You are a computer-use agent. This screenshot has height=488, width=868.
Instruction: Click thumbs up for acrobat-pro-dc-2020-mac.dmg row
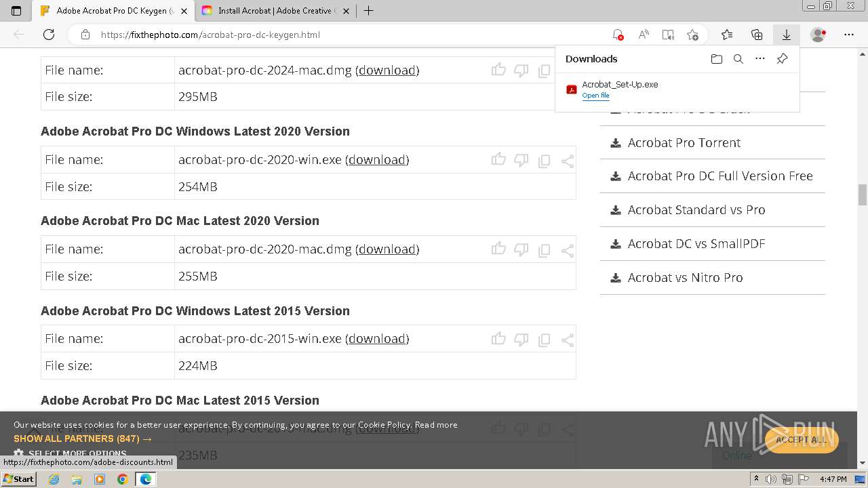[498, 249]
